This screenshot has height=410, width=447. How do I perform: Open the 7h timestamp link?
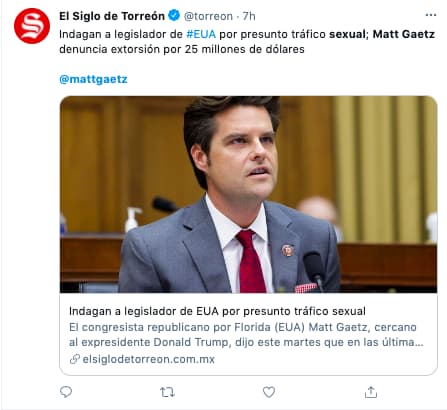click(x=249, y=16)
